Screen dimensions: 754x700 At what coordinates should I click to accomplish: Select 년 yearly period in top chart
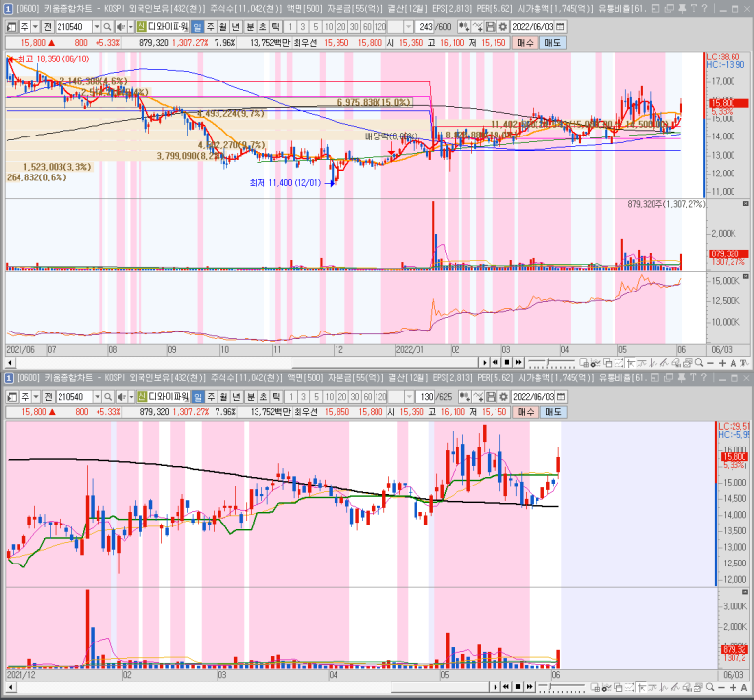[x=236, y=27]
